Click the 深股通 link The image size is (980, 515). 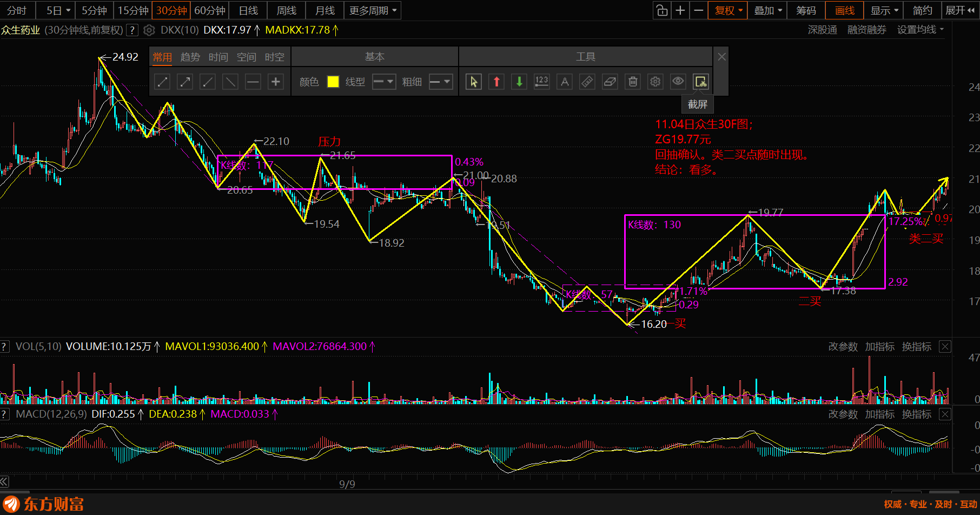tap(823, 30)
